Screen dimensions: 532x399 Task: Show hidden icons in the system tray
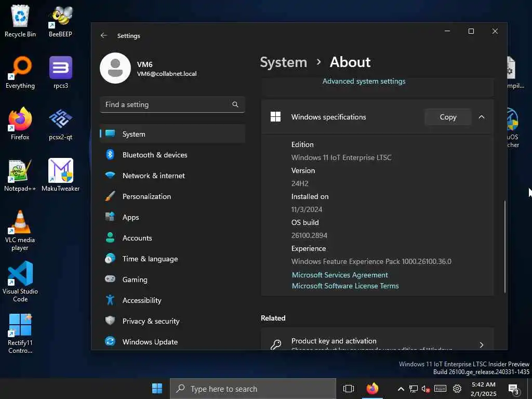tap(401, 389)
